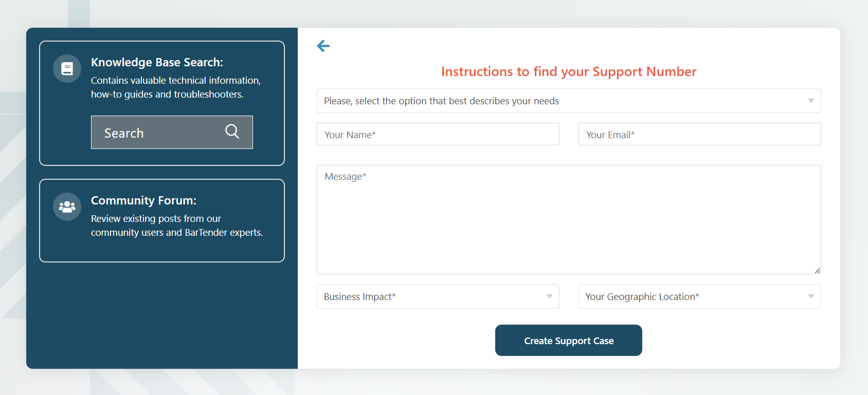Click inside the Message text area
This screenshot has width=868, height=395.
click(569, 219)
